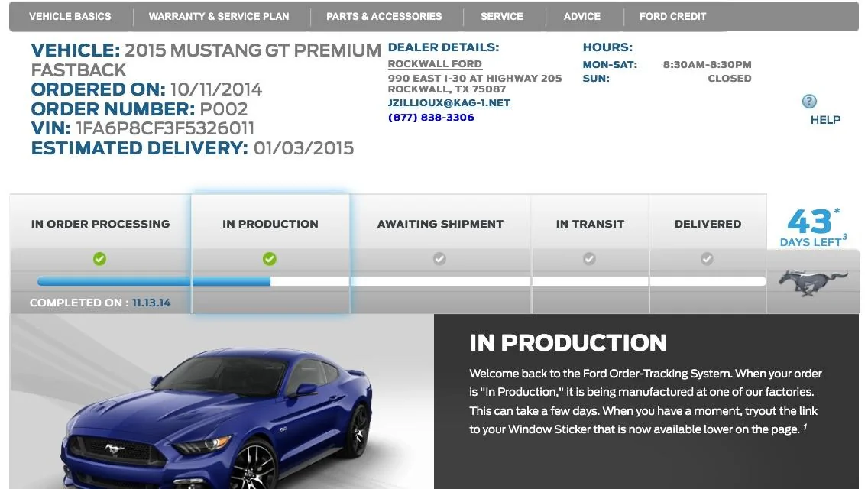The image size is (868, 489).
Task: Click the In Production panel heading
Action: point(568,343)
